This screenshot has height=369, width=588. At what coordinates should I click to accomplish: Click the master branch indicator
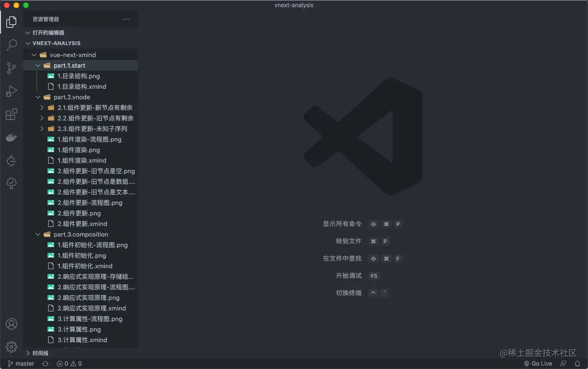pos(20,363)
